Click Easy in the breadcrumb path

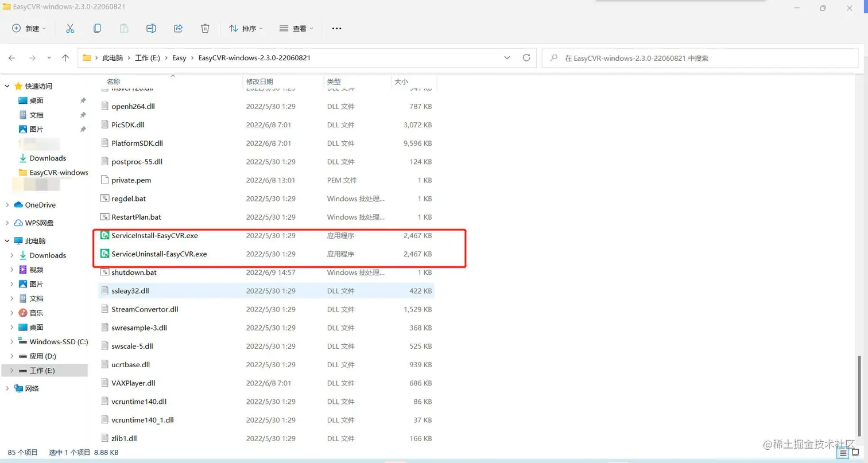tap(179, 58)
